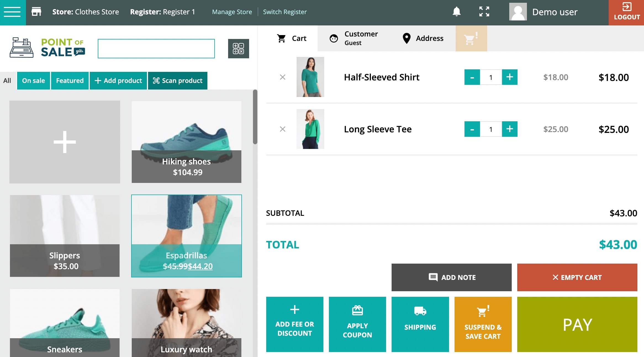Click the $18.00 unit price

tap(556, 77)
